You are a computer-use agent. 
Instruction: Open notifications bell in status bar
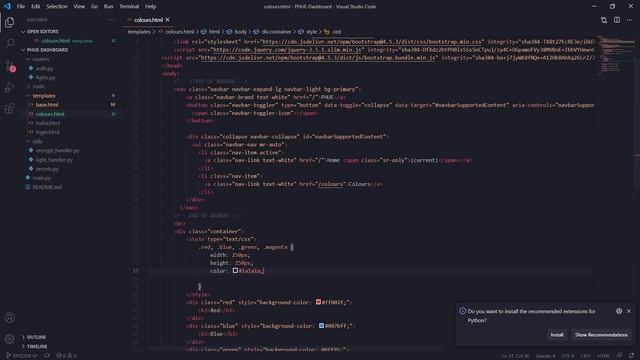pos(631,356)
